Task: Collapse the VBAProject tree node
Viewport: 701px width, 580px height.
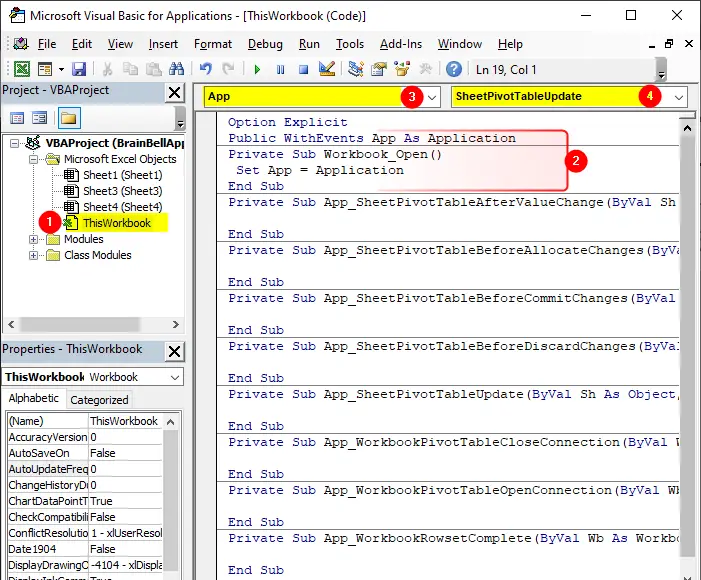Action: (x=14, y=144)
